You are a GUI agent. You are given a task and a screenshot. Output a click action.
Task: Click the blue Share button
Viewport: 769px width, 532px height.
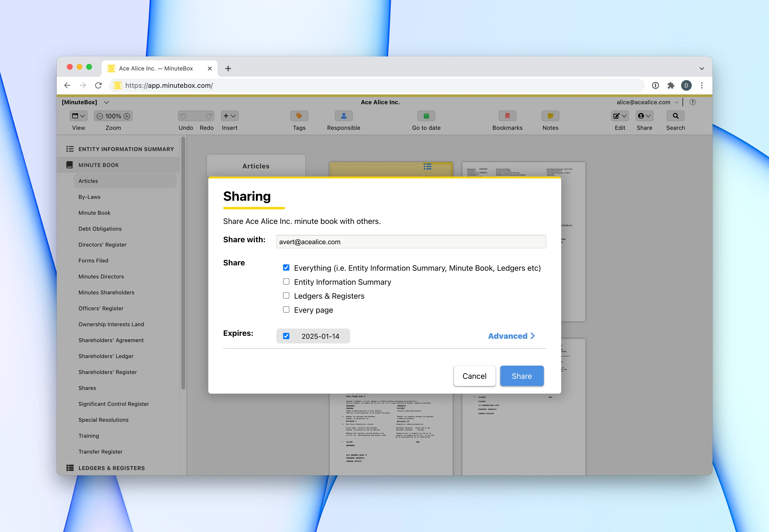[522, 376]
